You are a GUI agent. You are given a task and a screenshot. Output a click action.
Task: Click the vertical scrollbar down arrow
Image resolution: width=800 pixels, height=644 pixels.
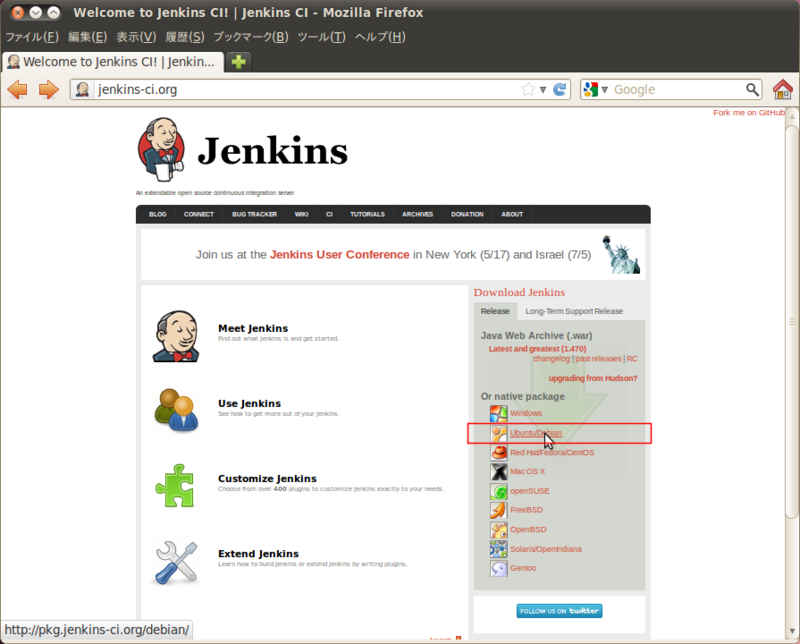[792, 632]
